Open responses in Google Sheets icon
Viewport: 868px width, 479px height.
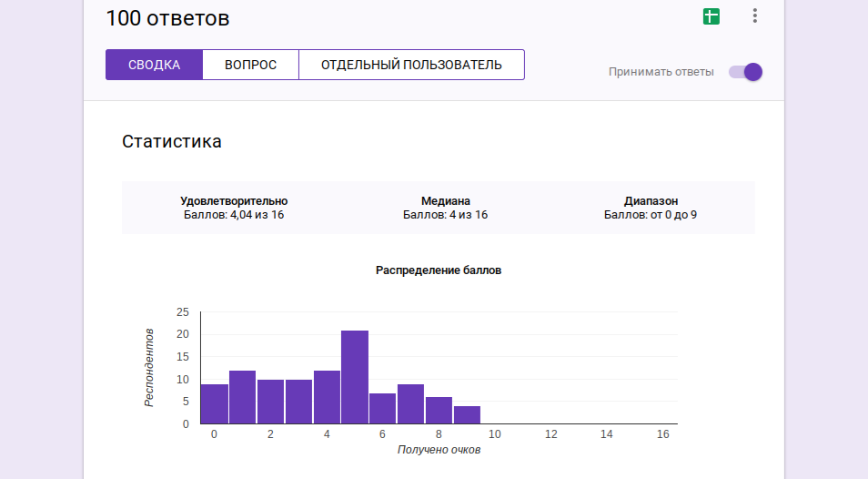(x=712, y=16)
